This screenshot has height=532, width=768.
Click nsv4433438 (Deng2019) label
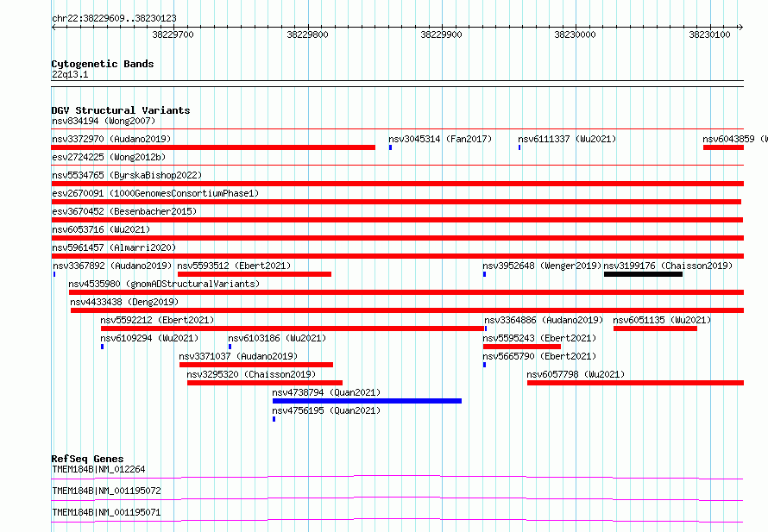point(124,302)
